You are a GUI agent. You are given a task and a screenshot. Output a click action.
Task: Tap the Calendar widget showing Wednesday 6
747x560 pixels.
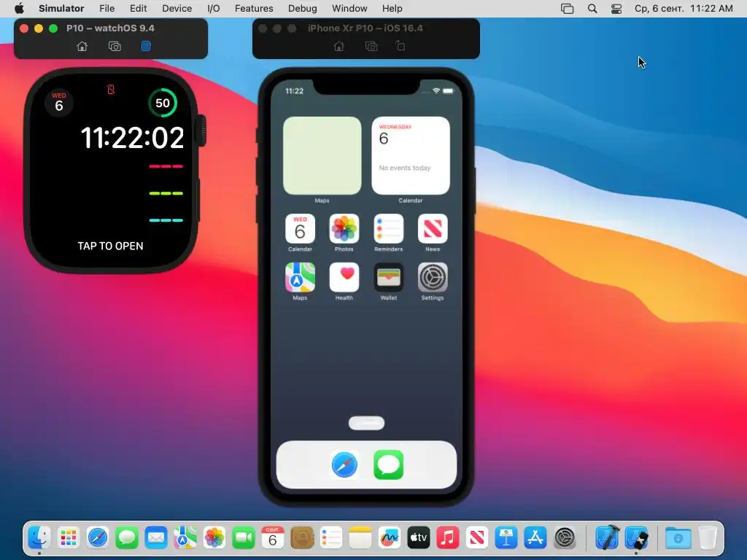(x=411, y=156)
